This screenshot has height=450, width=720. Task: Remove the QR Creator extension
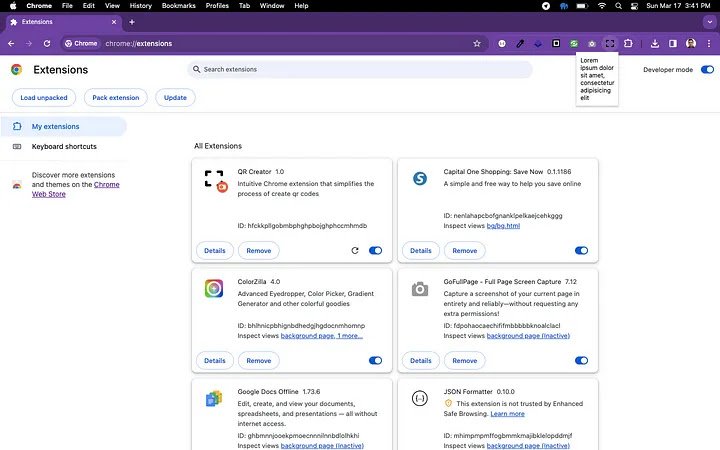(259, 251)
